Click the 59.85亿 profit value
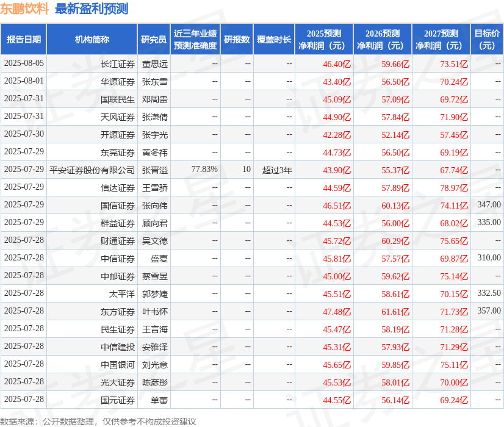The image size is (504, 427). pyautogui.click(x=395, y=364)
